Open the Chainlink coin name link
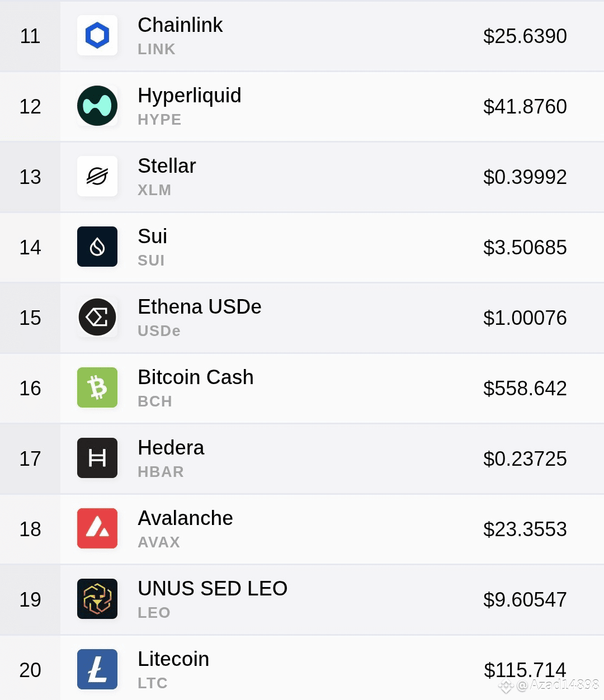Image resolution: width=604 pixels, height=700 pixels. coord(180,25)
